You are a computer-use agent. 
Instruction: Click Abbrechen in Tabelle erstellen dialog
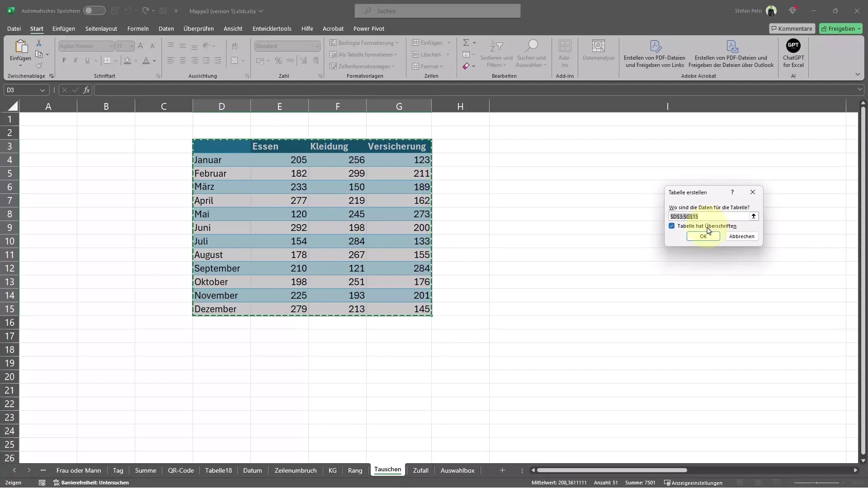741,236
